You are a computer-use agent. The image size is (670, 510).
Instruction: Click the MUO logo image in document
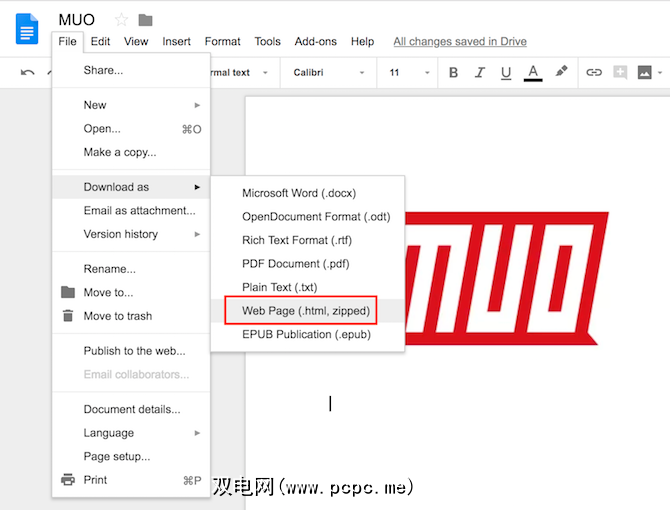click(506, 278)
